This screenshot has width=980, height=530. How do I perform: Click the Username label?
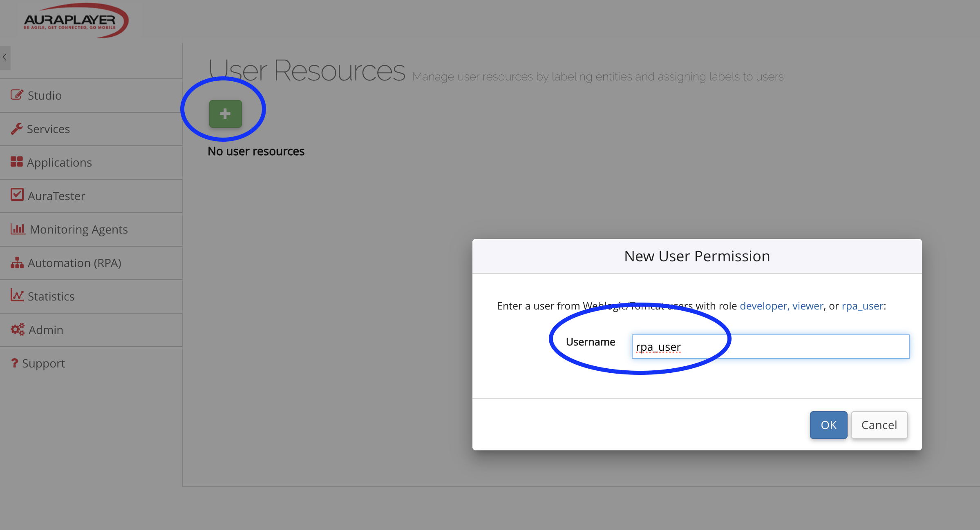(591, 342)
